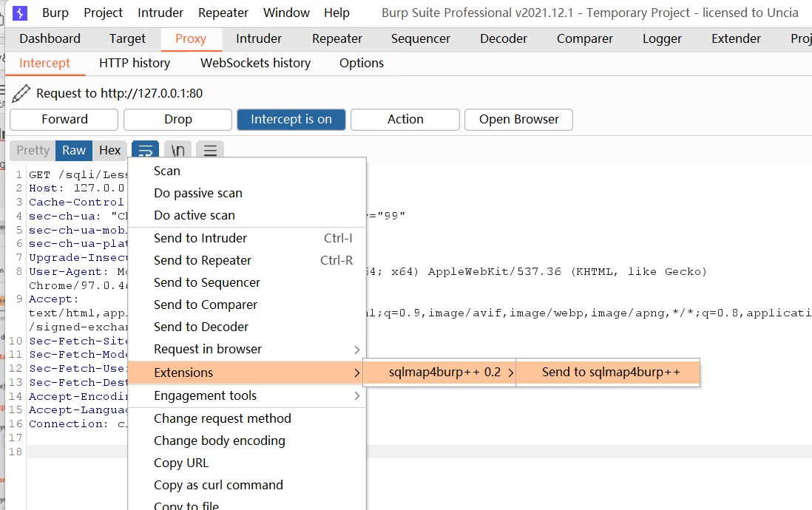This screenshot has height=510, width=812.
Task: Toggle the Intercept is on button
Action: click(291, 120)
